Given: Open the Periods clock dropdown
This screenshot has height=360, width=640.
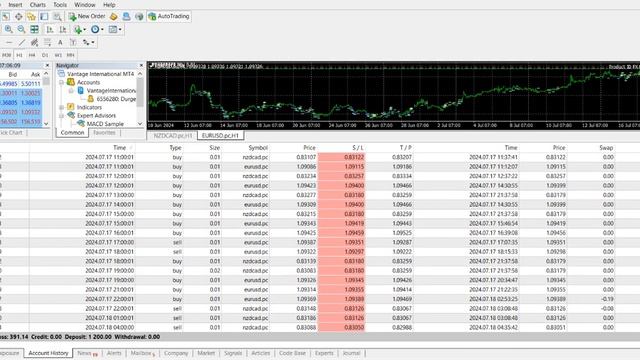Looking at the screenshot, I should (x=97, y=29).
